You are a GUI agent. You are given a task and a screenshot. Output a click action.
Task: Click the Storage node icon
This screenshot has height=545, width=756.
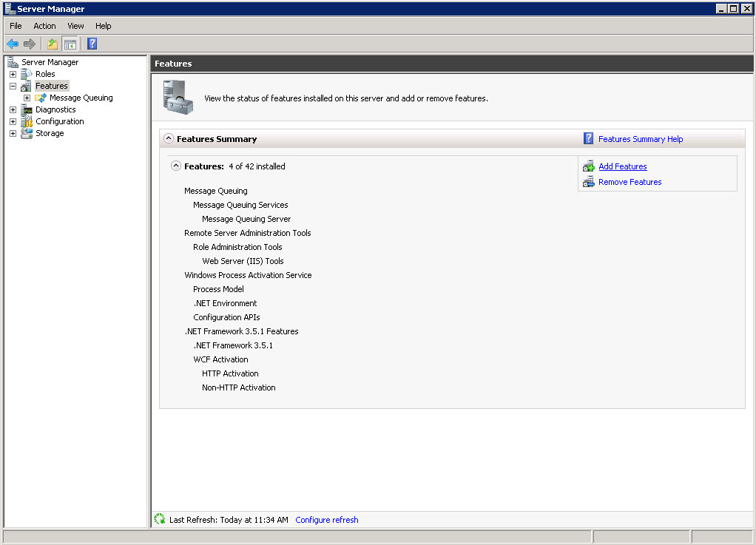point(27,134)
